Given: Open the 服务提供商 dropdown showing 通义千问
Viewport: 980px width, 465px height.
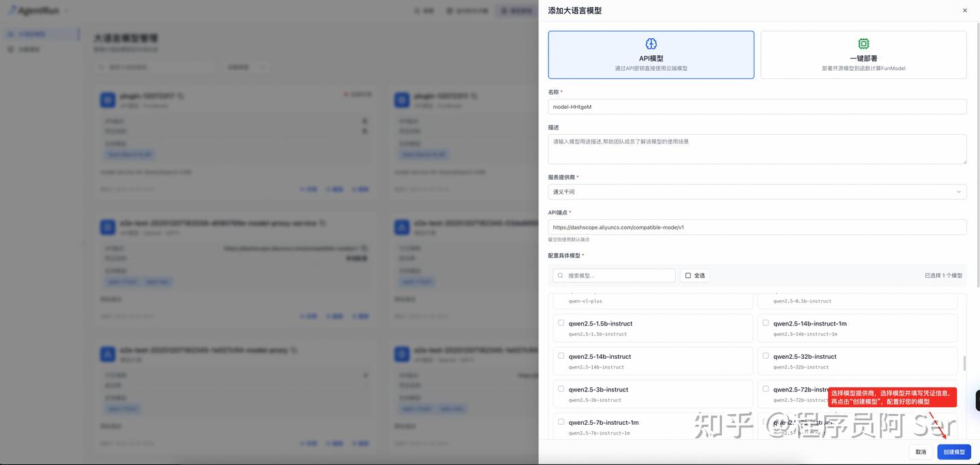Looking at the screenshot, I should (757, 192).
